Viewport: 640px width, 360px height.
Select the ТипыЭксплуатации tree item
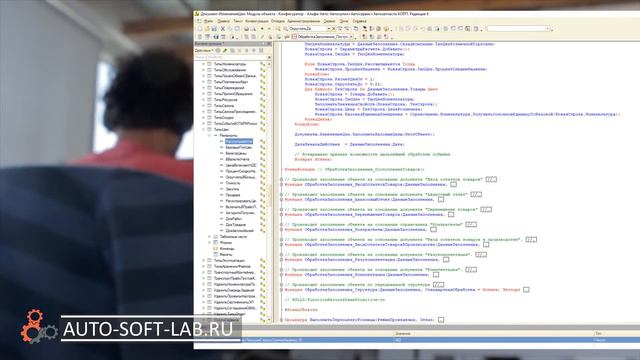[229, 260]
